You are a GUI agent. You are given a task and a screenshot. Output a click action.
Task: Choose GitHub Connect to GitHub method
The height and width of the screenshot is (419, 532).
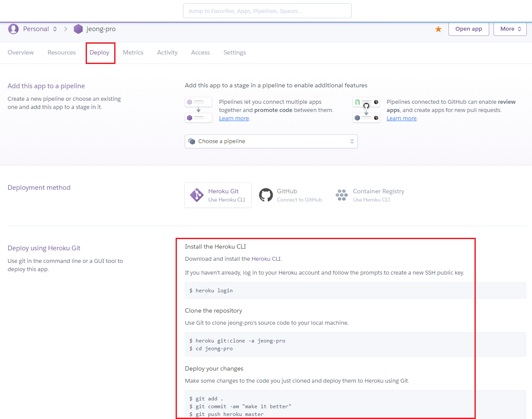(291, 195)
